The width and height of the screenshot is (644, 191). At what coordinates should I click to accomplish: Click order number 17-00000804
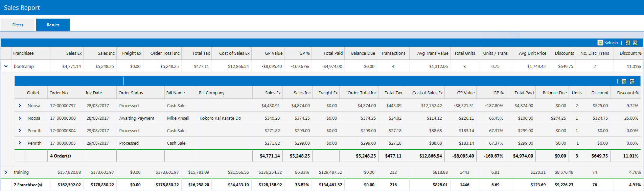[63, 130]
